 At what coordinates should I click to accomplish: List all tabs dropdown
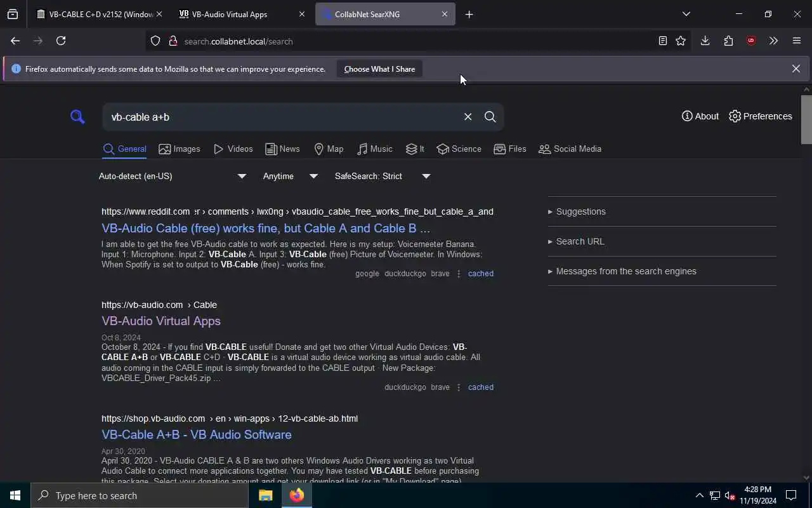[686, 14]
